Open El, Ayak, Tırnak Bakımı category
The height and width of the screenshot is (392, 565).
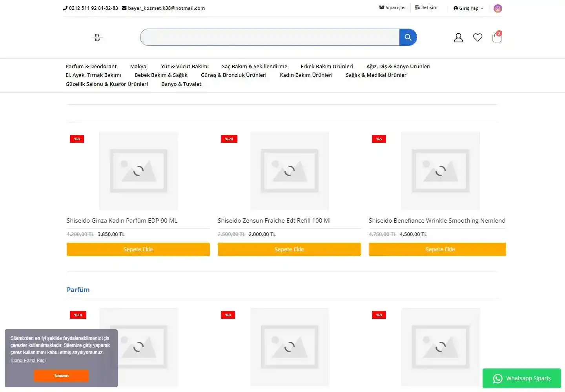(x=93, y=75)
